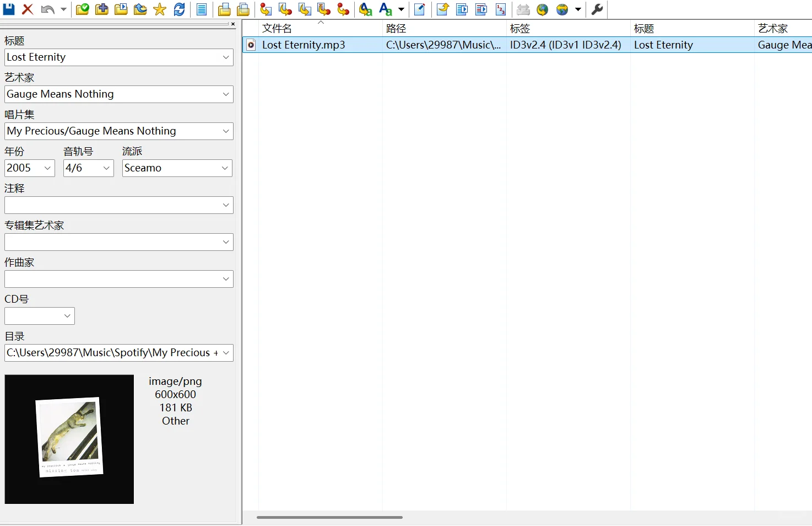The height and width of the screenshot is (526, 812).
Task: Add a directory with the folder plus icon
Action: [x=101, y=9]
